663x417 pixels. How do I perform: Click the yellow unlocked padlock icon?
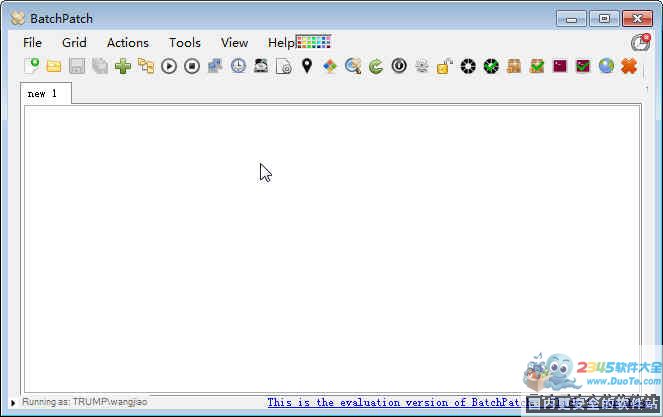tap(445, 66)
